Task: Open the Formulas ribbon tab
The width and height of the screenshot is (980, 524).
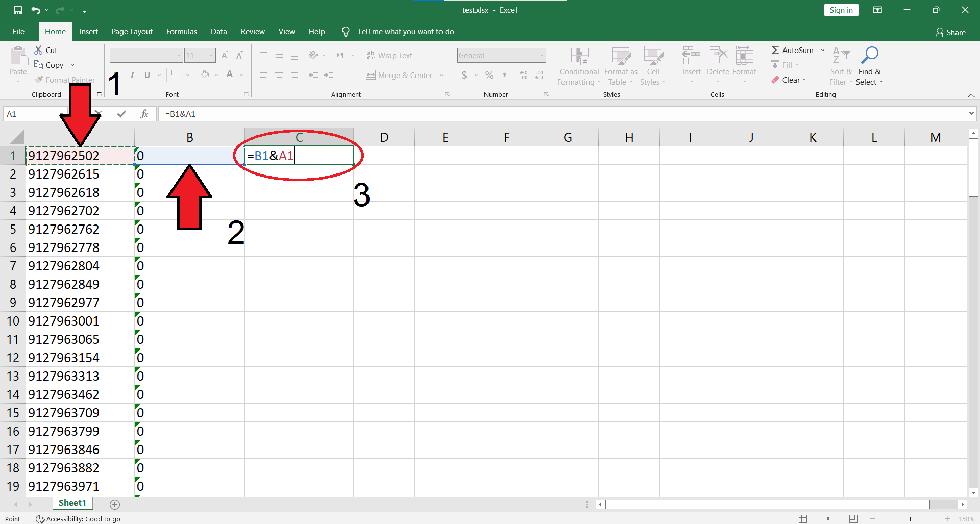Action: (x=181, y=32)
